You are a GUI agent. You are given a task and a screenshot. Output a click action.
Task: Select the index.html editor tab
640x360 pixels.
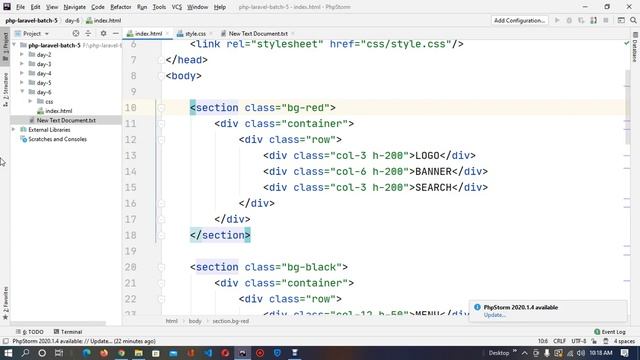[149, 33]
